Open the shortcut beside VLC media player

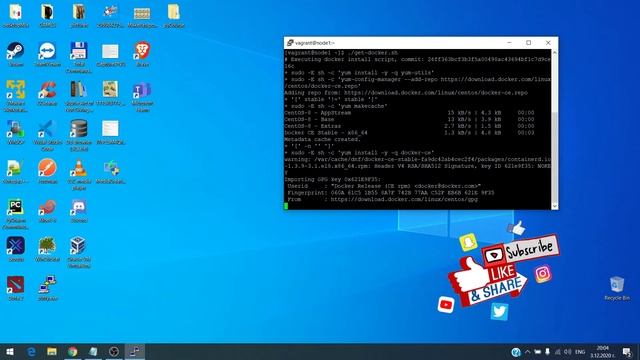(110, 171)
